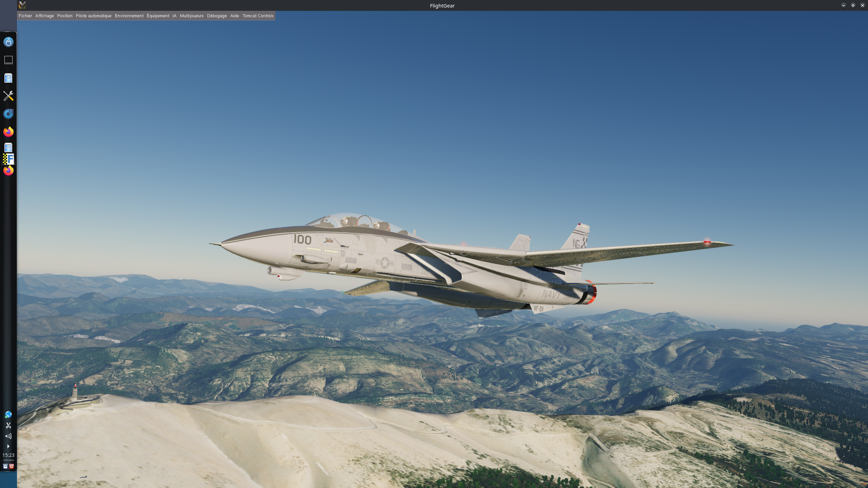Open the Tomcat Controls menu
This screenshot has width=868, height=488.
click(258, 16)
